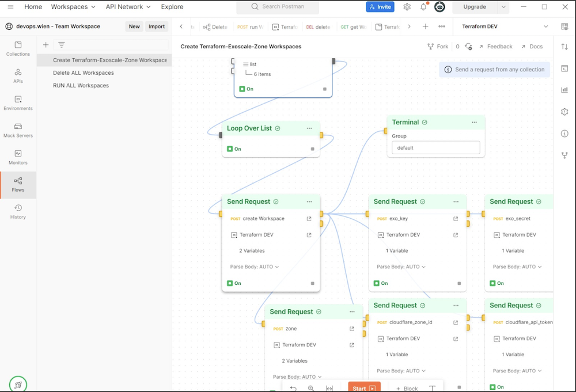This screenshot has width=576, height=392.
Task: Open the Collections sidebar section
Action: click(x=18, y=49)
